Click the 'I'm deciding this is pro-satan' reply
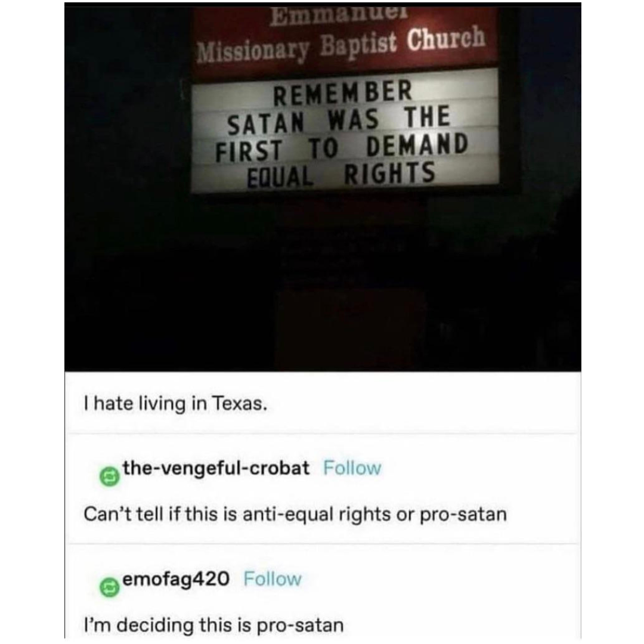 (x=213, y=626)
